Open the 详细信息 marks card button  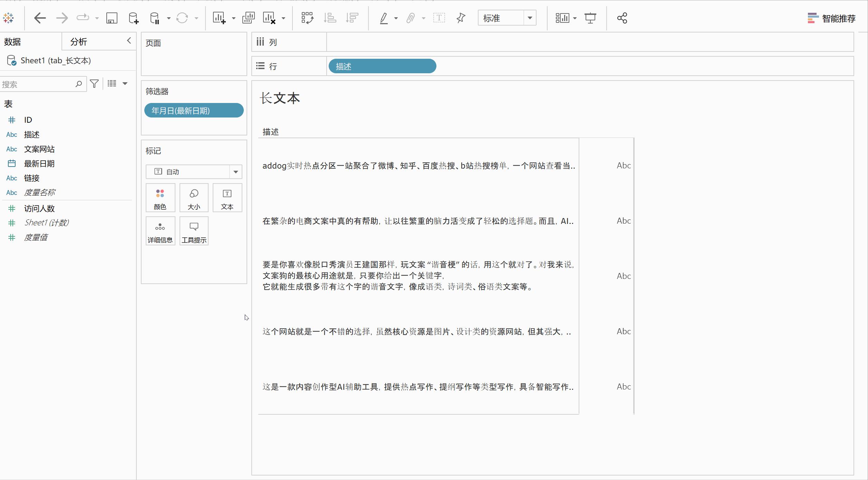coord(160,231)
